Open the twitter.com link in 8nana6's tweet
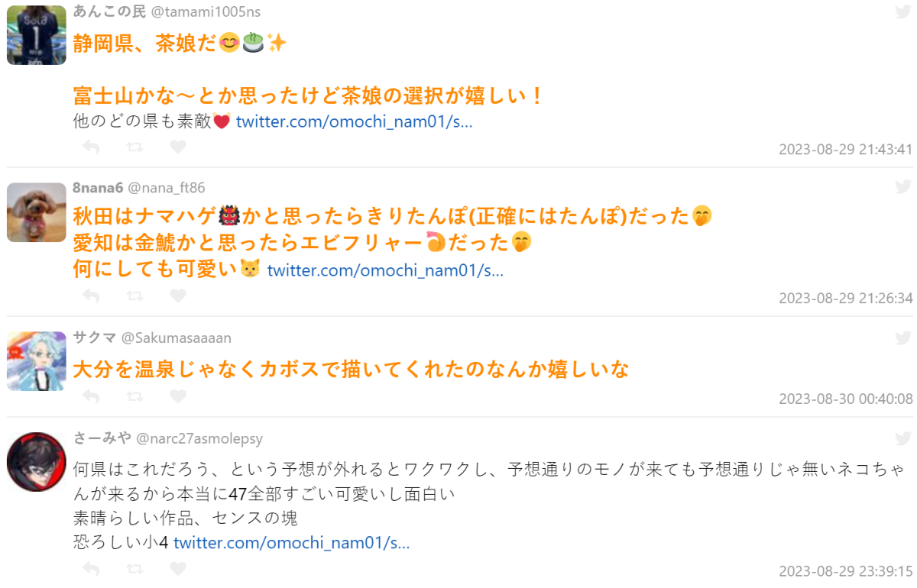Screen dimensions: 917x588 [x=385, y=270]
